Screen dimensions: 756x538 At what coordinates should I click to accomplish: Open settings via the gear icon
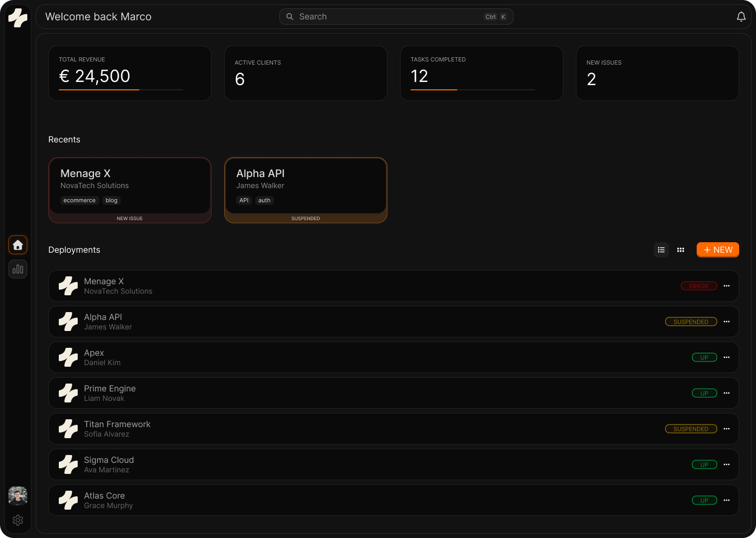[x=17, y=520]
